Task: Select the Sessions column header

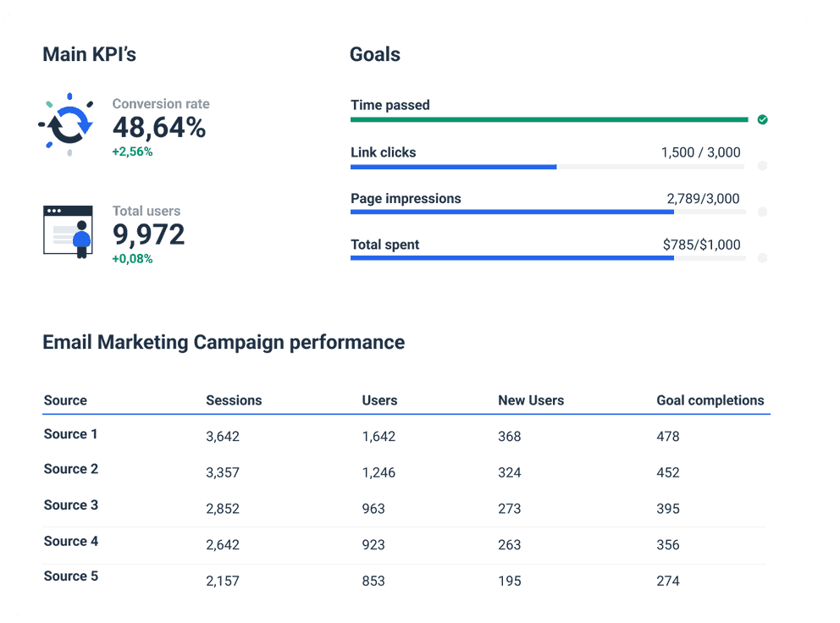Action: click(x=234, y=400)
